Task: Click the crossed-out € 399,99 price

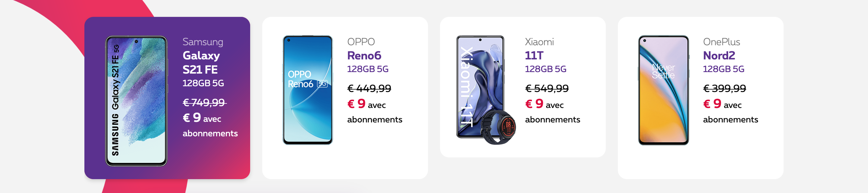Action: click(x=725, y=88)
